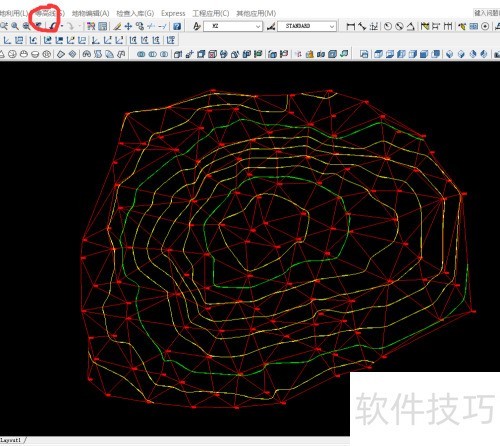The height and width of the screenshot is (446, 500).
Task: Click the Redo arrow icon
Action: pyautogui.click(x=70, y=26)
